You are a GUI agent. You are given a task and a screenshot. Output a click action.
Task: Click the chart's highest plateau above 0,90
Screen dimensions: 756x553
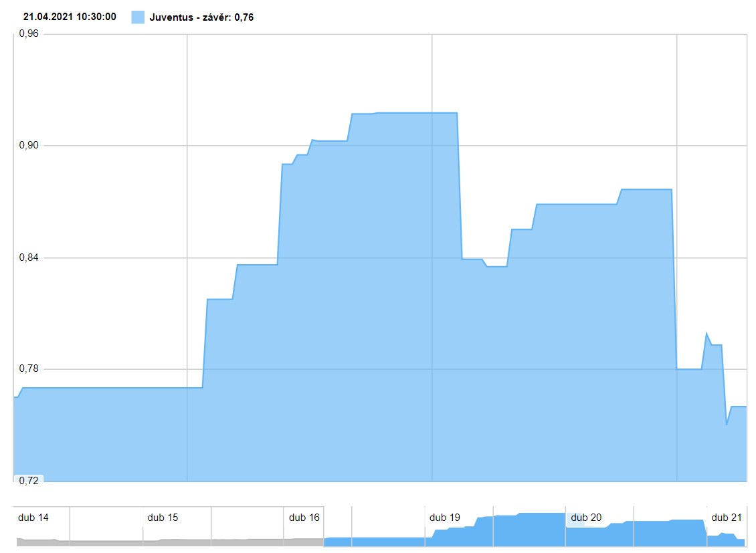[x=415, y=113]
